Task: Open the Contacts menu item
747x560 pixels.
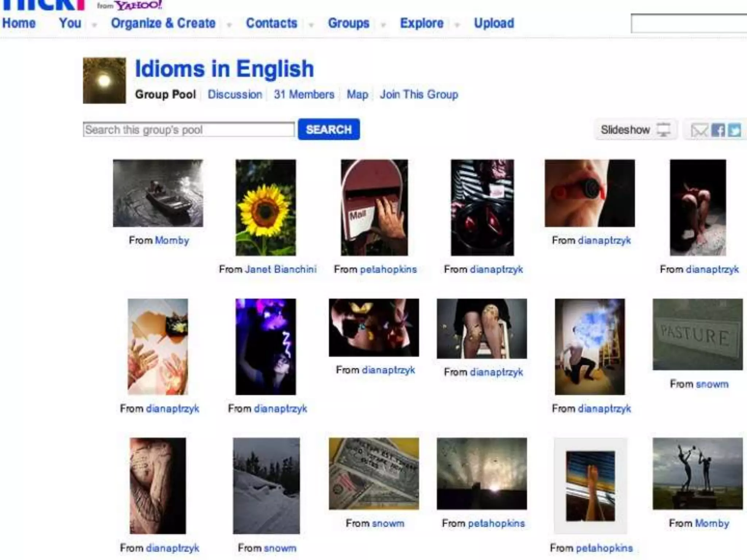Action: coord(272,23)
